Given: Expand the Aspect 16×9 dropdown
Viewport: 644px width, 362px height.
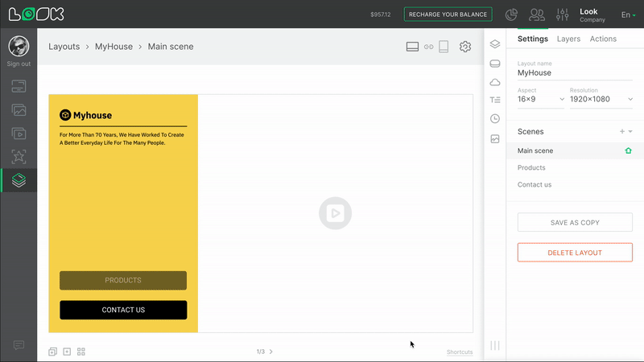Looking at the screenshot, I should tap(541, 99).
